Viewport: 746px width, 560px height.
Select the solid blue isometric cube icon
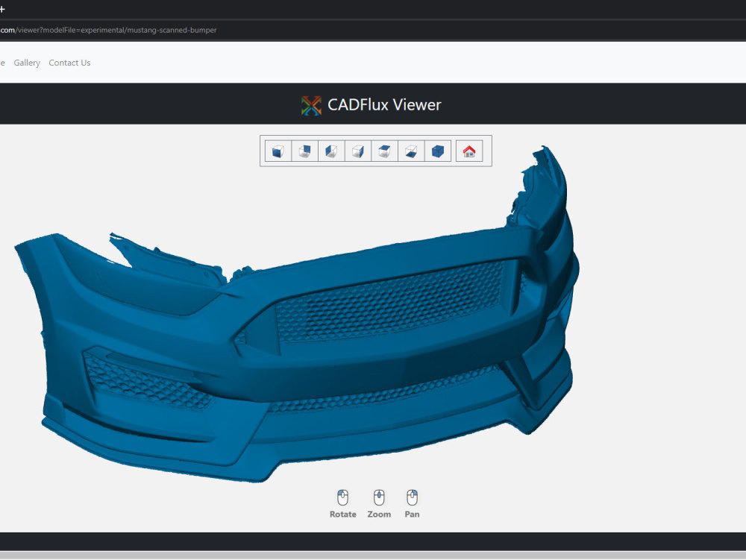tap(438, 151)
